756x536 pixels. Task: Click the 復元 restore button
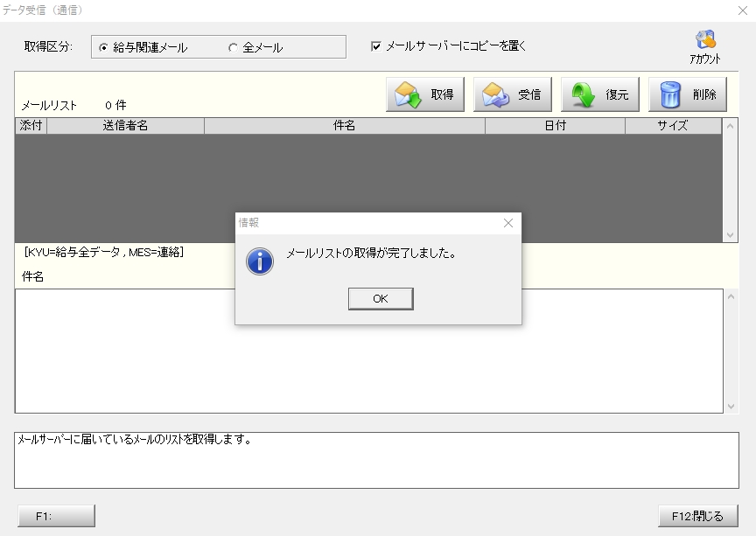[599, 94]
